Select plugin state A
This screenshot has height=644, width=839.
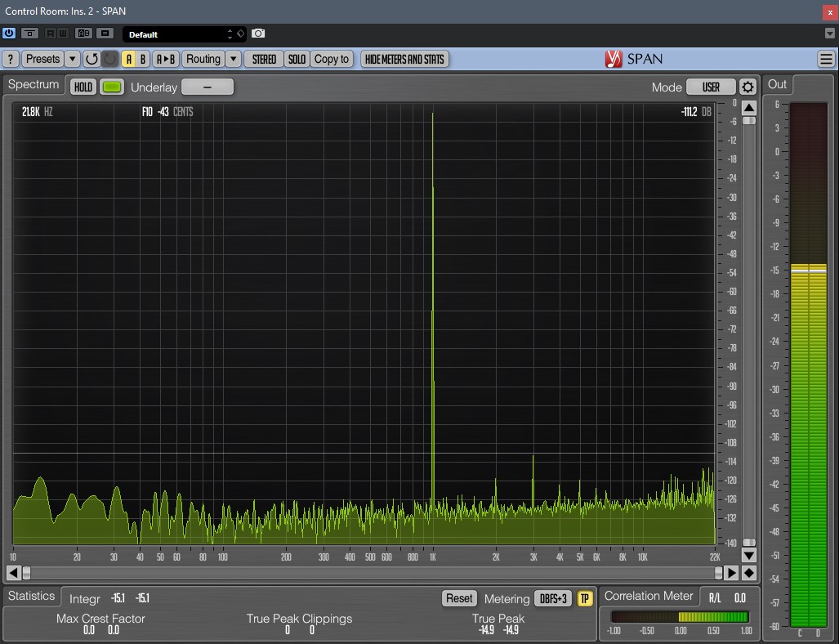[x=128, y=59]
